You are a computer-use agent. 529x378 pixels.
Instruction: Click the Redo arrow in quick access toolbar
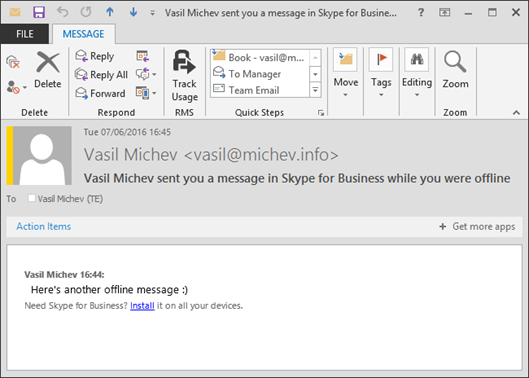tap(86, 12)
